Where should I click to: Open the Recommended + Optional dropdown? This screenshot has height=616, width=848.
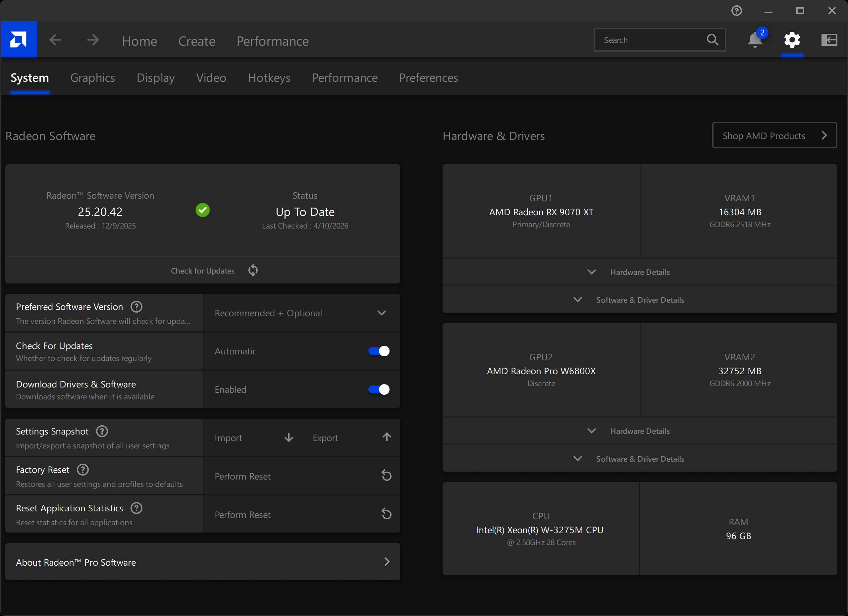click(x=301, y=313)
